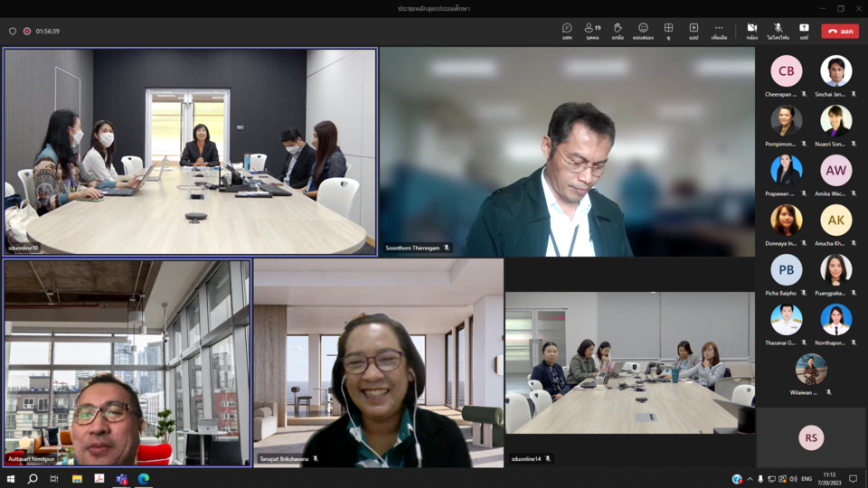
Task: Click the share content tray icon
Action: [804, 31]
